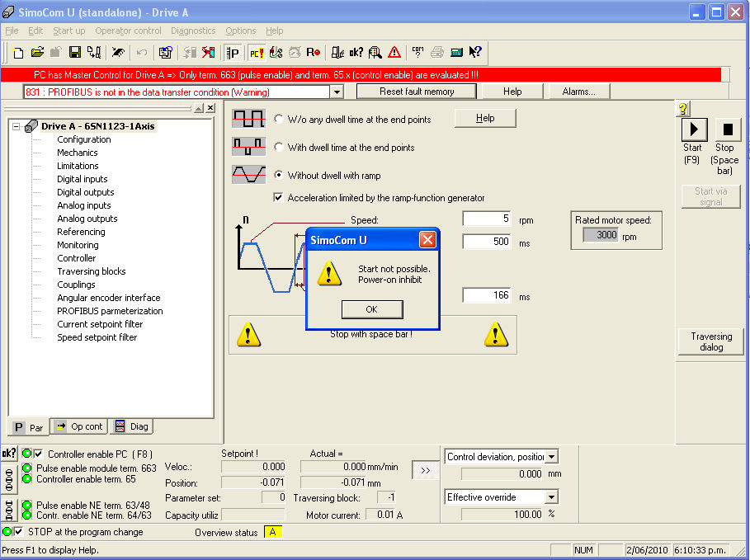The width and height of the screenshot is (750, 560).
Task: Click the Start (F9) play button
Action: [x=694, y=129]
